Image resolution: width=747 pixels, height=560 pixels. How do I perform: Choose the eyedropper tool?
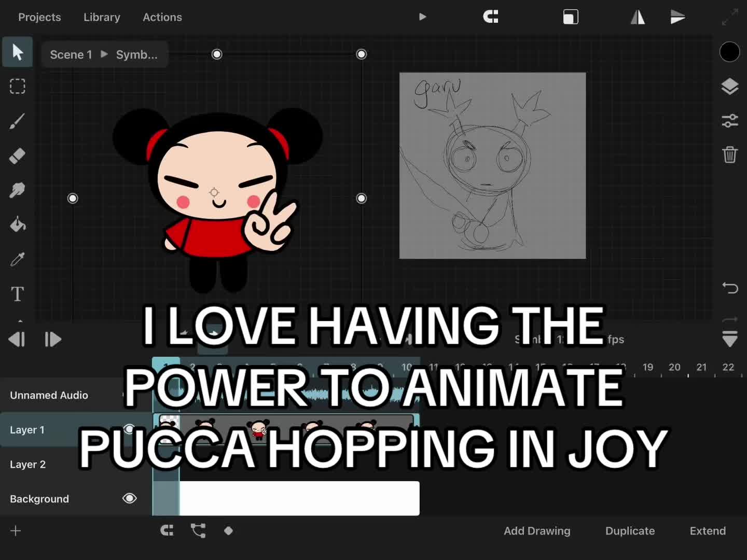pyautogui.click(x=18, y=259)
